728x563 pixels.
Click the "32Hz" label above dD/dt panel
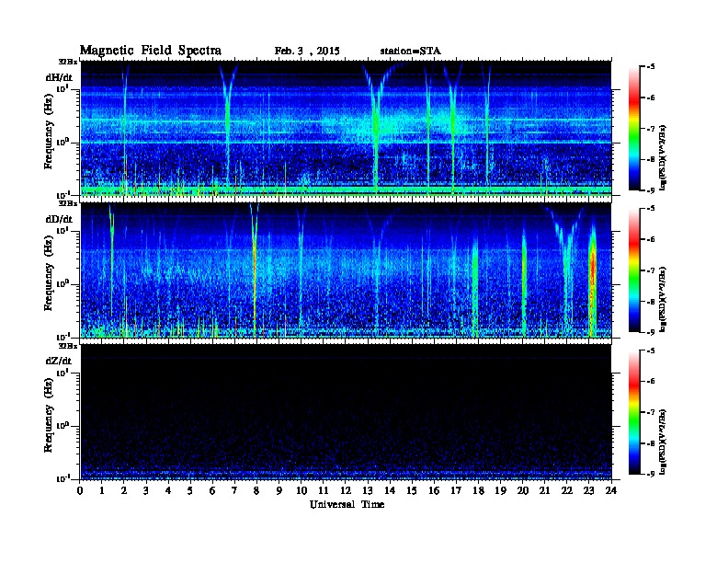(68, 203)
